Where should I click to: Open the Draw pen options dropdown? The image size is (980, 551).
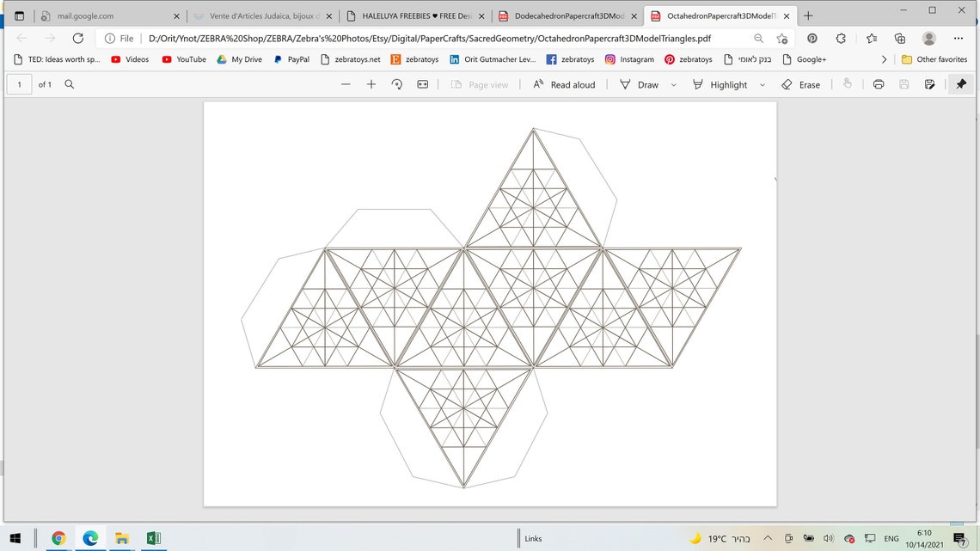coord(672,84)
